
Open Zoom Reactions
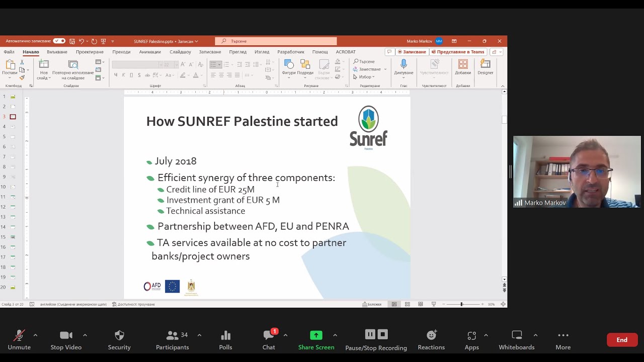pos(431,340)
